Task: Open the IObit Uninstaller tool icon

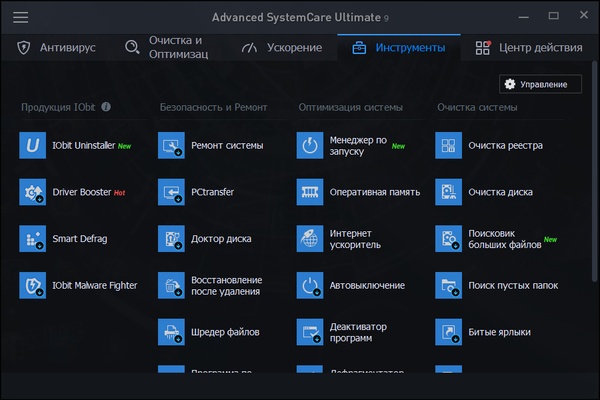Action: tap(33, 145)
